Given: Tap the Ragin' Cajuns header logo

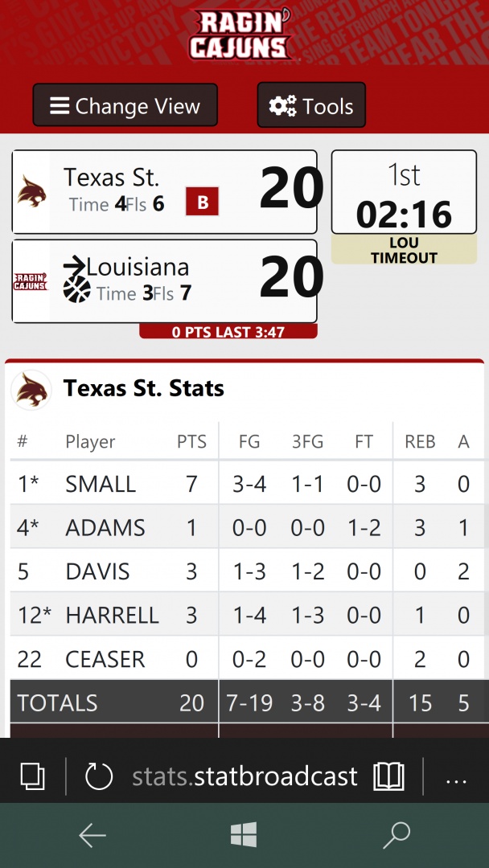Looking at the screenshot, I should (240, 35).
